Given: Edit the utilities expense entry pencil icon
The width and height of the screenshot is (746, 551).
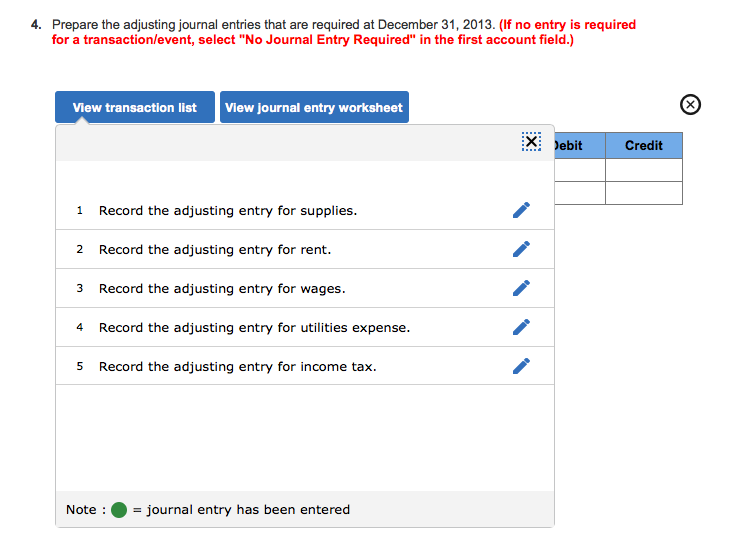Looking at the screenshot, I should tap(521, 327).
